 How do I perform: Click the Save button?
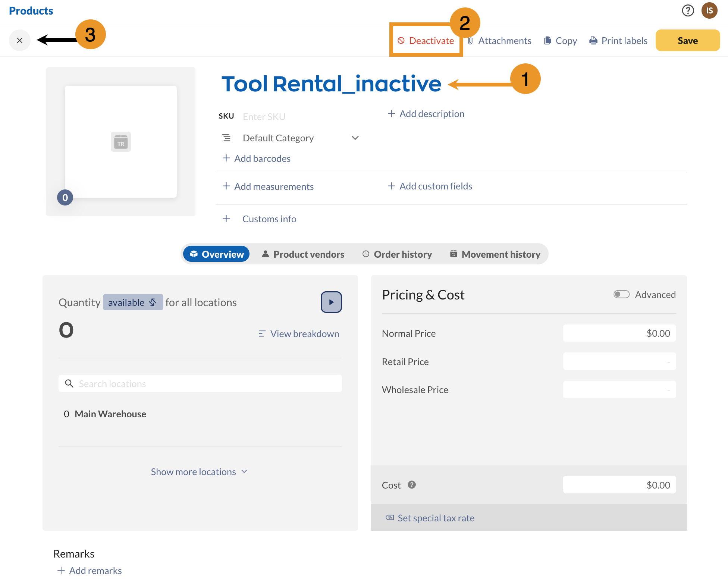click(687, 40)
